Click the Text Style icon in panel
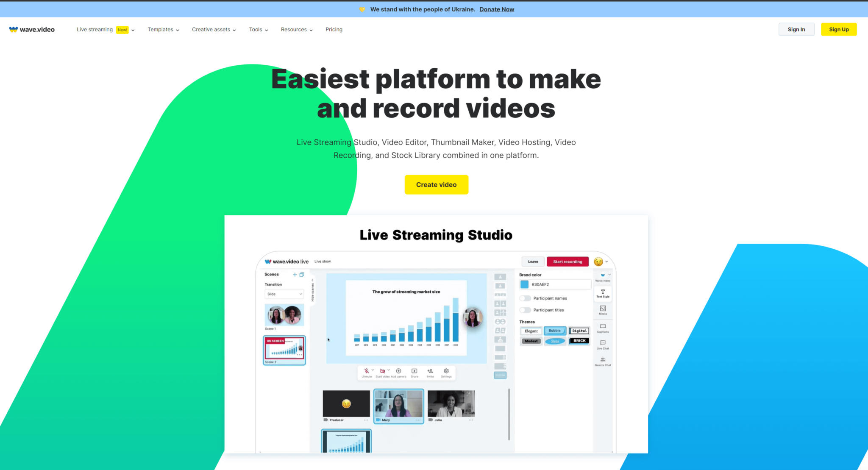The width and height of the screenshot is (868, 470). tap(603, 293)
